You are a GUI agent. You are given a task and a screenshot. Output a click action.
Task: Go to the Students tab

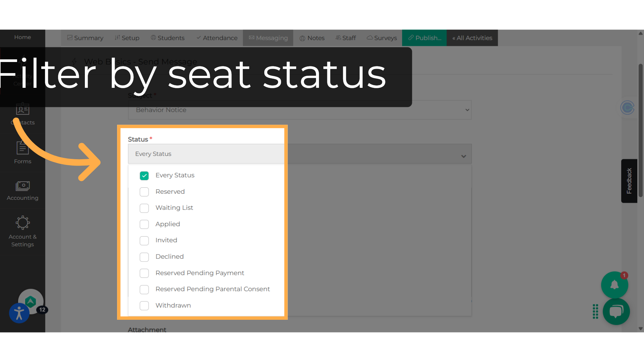click(168, 38)
